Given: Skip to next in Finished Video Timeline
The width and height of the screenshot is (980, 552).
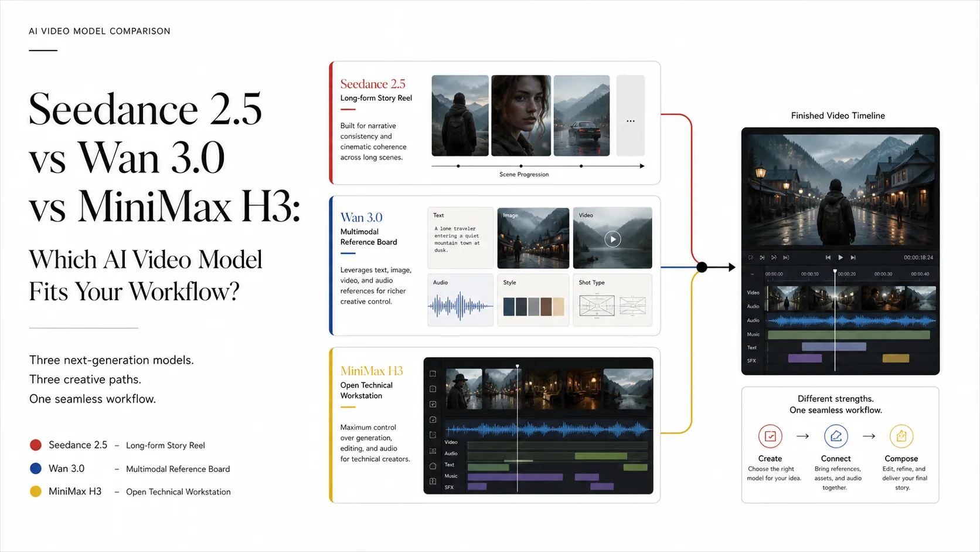Looking at the screenshot, I should coord(853,258).
